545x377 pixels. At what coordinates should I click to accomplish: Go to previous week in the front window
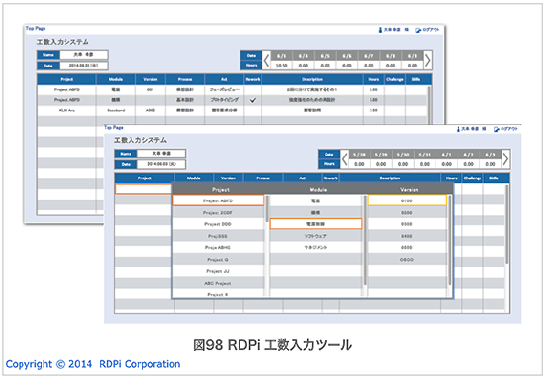point(344,159)
